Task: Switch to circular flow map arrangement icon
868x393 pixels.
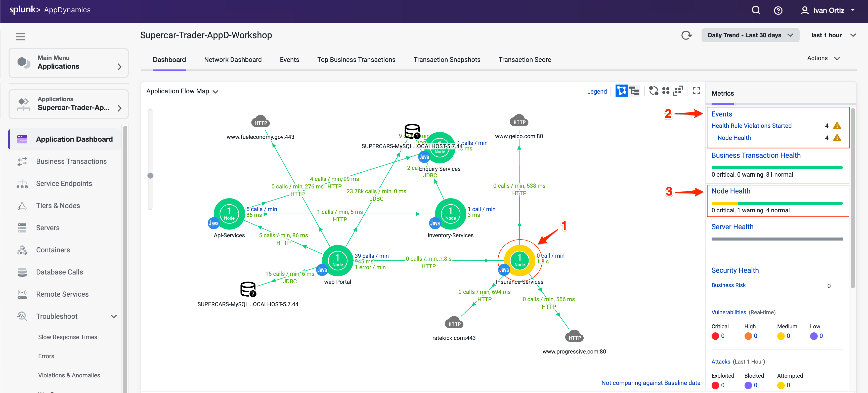Action: pos(653,91)
